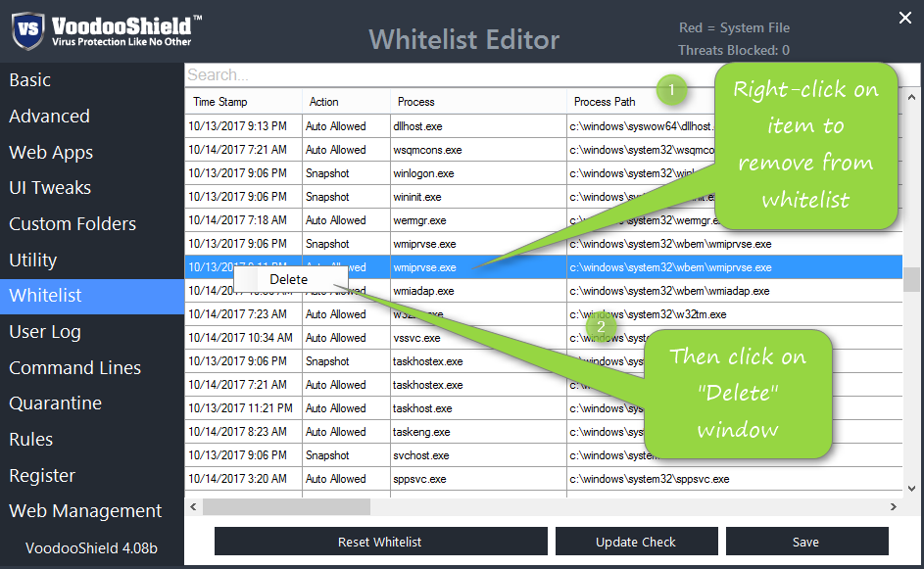Open the Custom Folders tab
924x569 pixels.
[92, 224]
